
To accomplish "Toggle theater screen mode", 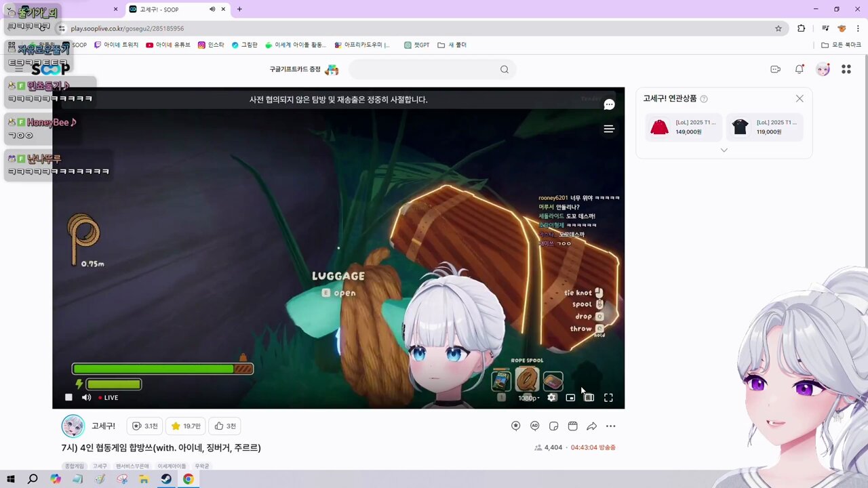I will 589,398.
